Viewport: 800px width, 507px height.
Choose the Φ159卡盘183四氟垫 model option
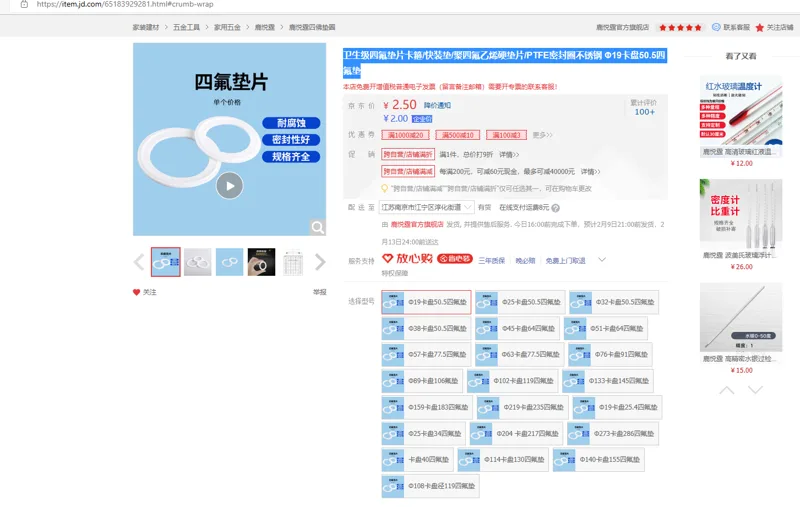tap(427, 408)
